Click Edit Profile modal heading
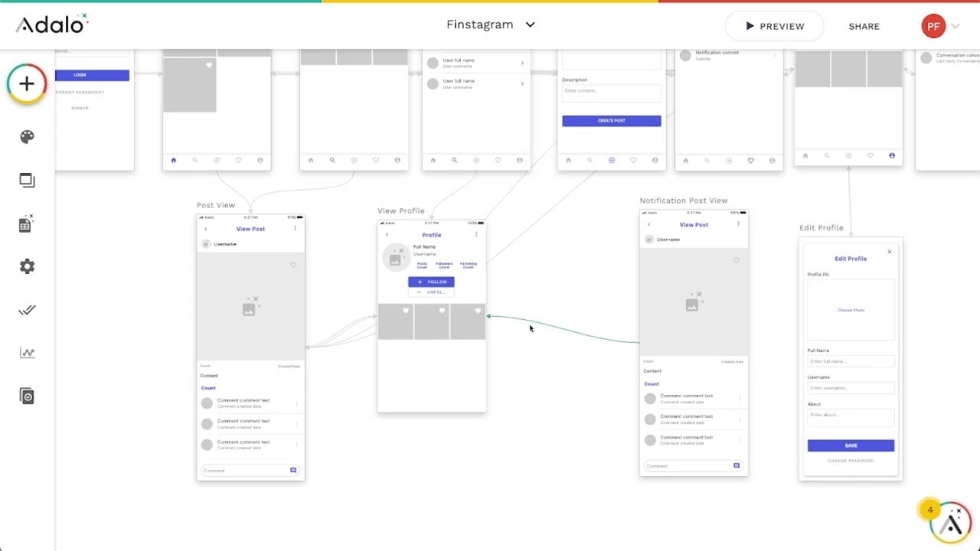This screenshot has height=551, width=980. [x=851, y=259]
